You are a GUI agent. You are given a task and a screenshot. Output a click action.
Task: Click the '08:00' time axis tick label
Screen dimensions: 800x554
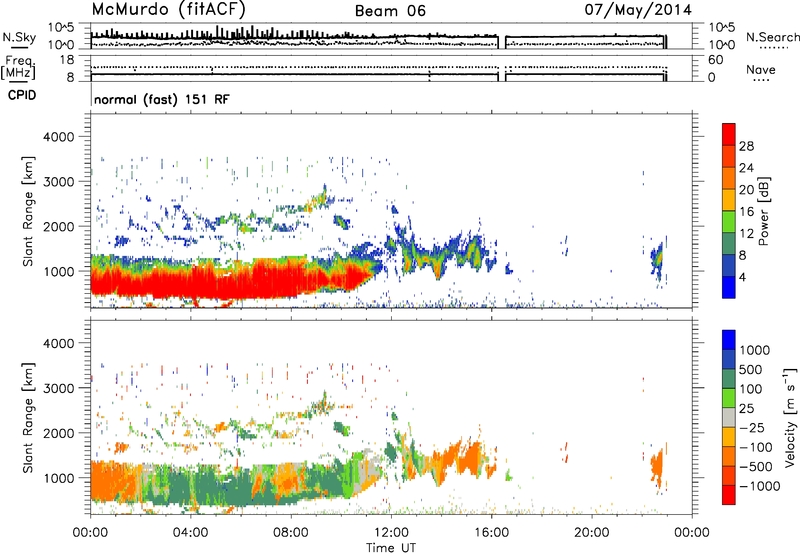click(291, 533)
